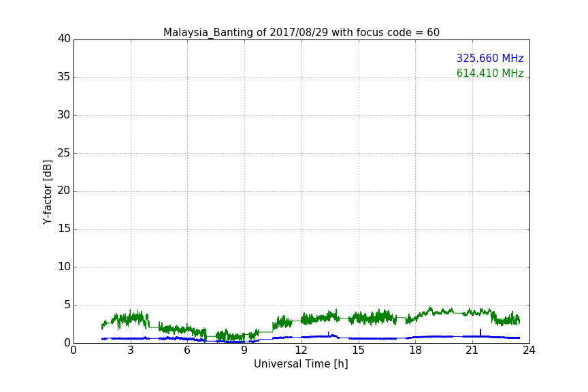Screen dimensions: 588x392
Task: Click the y-axis tick label '25'
Action: (64, 152)
